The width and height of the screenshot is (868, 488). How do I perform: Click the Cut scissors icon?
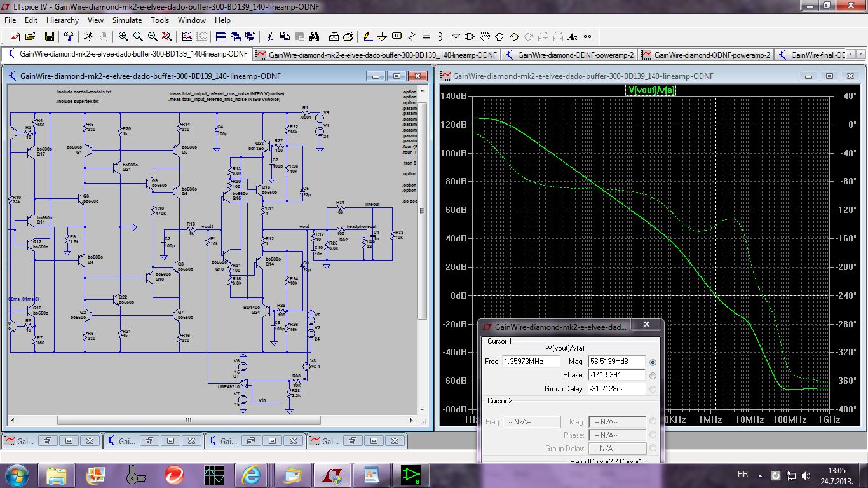tap(270, 36)
